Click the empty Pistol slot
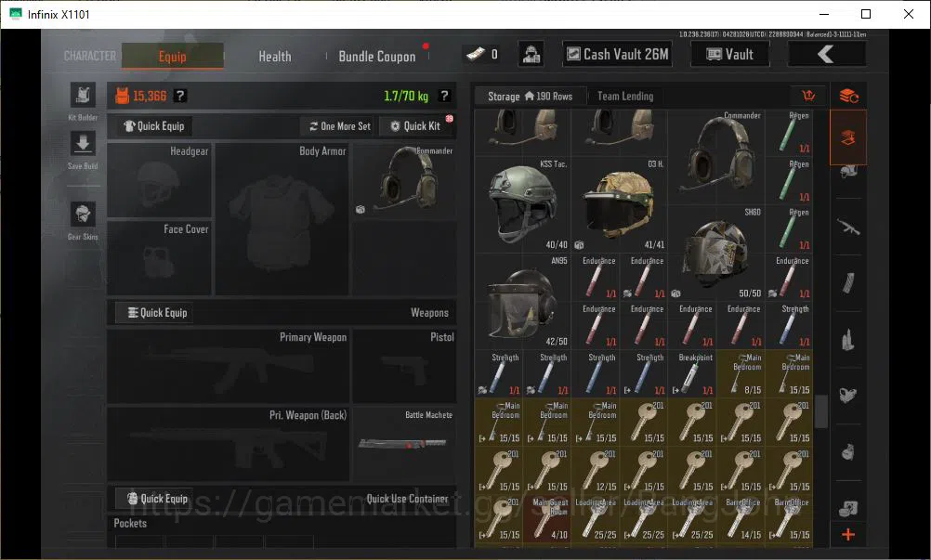Image resolution: width=931 pixels, height=560 pixels. tap(404, 366)
